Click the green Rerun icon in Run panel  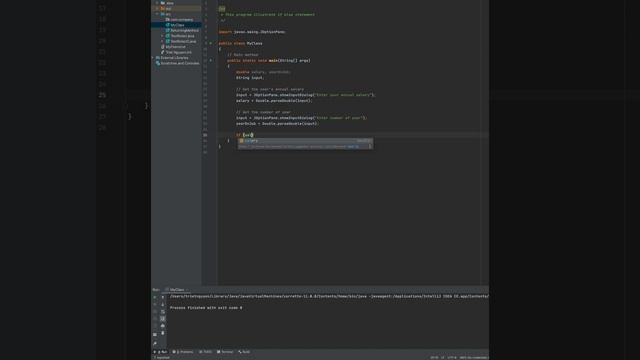point(155,297)
